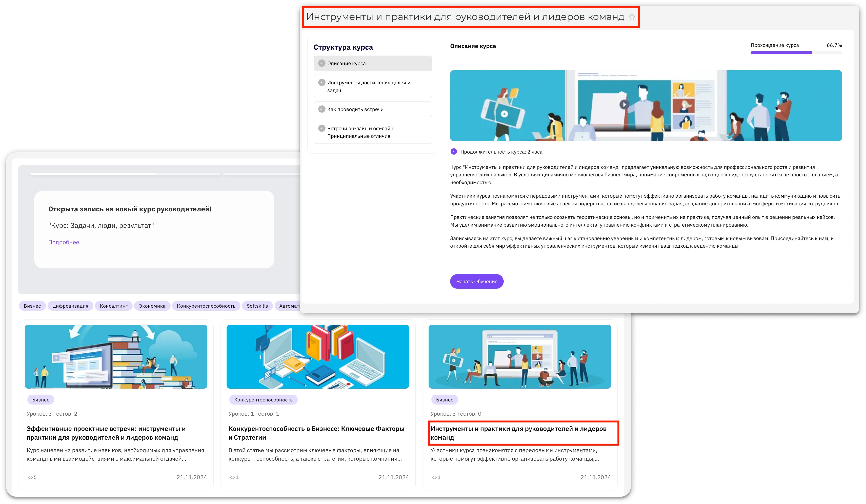Click 'Уроков: 3 Тестов: 0' on third card

[x=456, y=414]
